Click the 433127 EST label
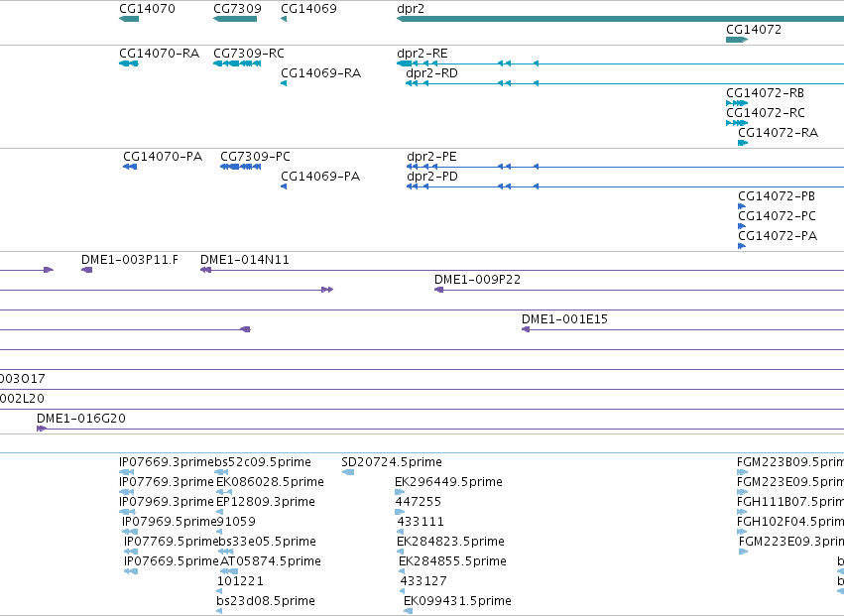 423,581
